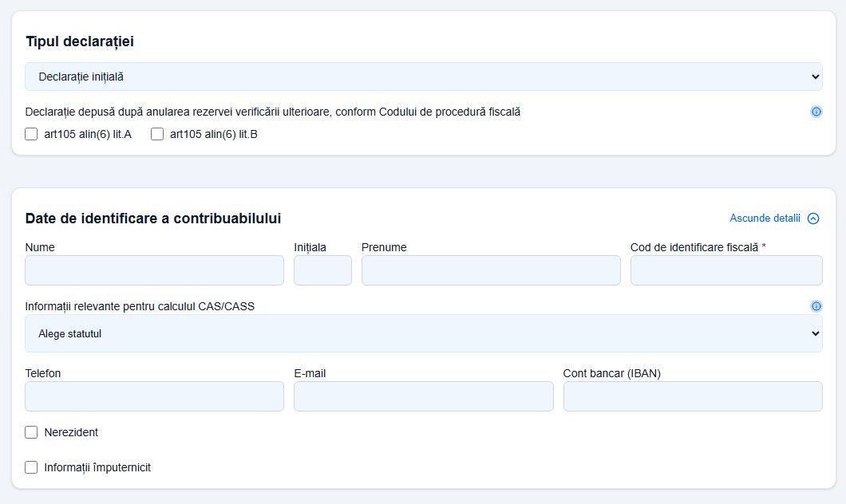Focus the Telefon input field
The width and height of the screenshot is (846, 504).
click(x=154, y=396)
